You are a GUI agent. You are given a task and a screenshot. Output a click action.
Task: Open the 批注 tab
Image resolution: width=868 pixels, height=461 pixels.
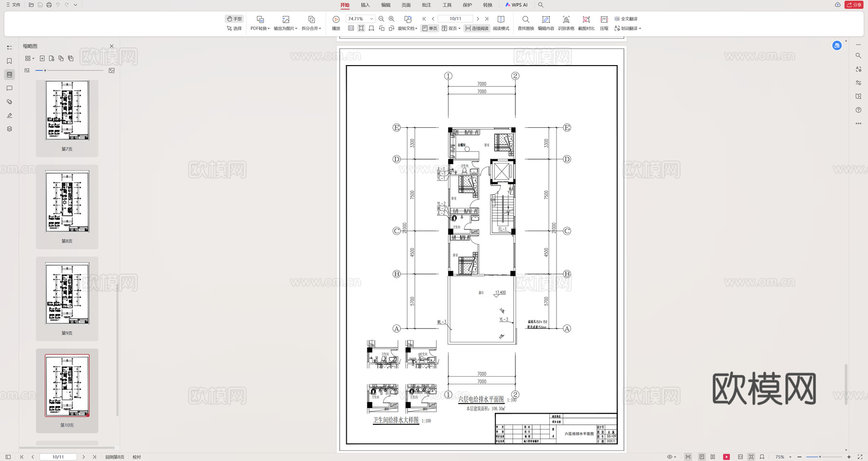426,5
